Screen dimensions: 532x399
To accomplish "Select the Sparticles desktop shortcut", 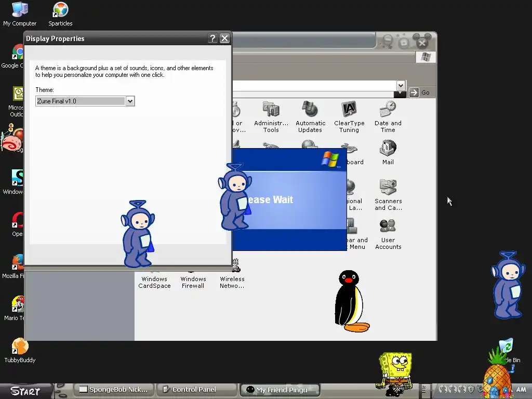I will pyautogui.click(x=60, y=14).
